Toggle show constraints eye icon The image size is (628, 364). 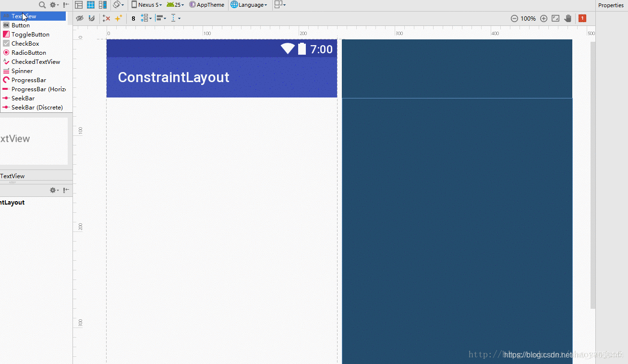coord(80,18)
